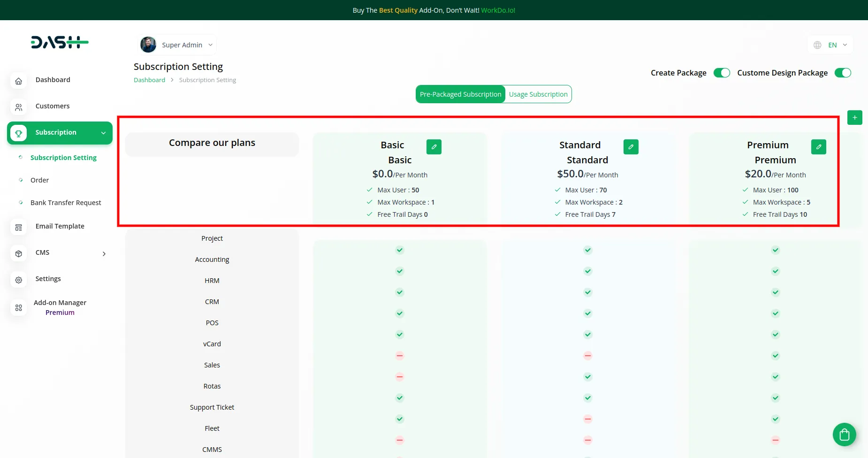Click the DASH logo
Image resolution: width=868 pixels, height=458 pixels.
(60, 43)
